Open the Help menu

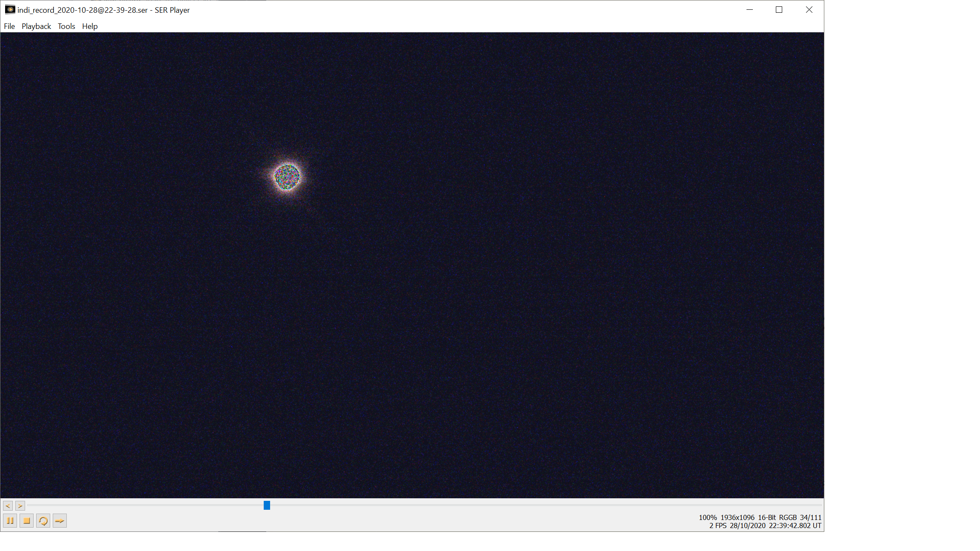pyautogui.click(x=90, y=26)
